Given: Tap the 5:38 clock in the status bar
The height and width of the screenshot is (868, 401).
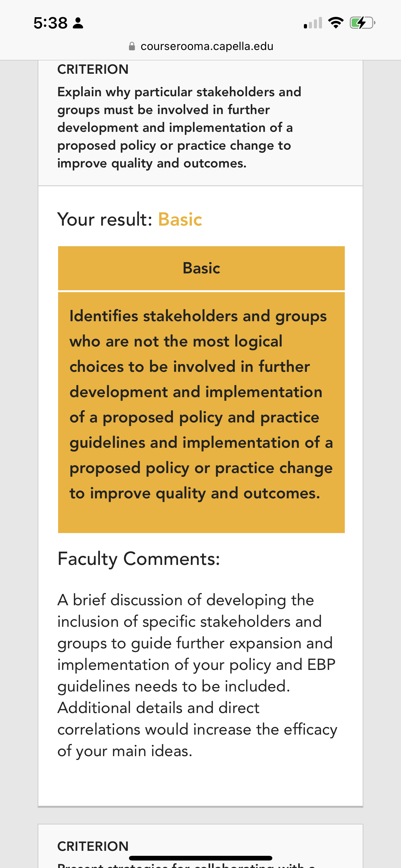Looking at the screenshot, I should tap(51, 23).
